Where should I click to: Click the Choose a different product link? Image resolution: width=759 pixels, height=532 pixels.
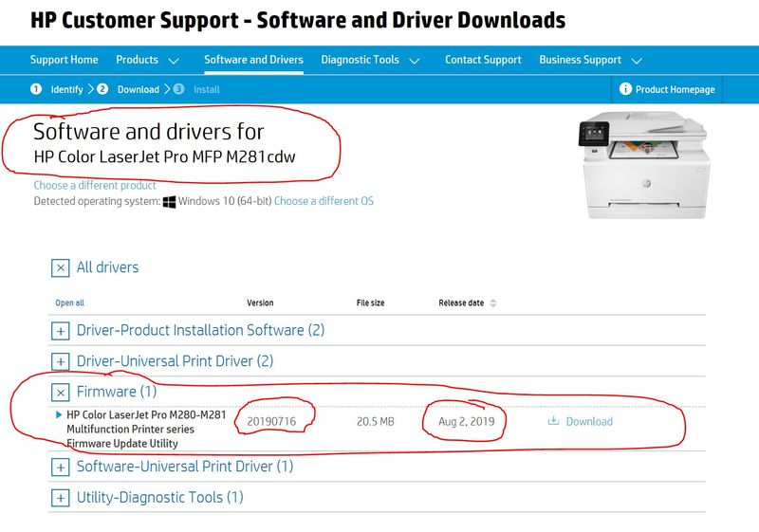(95, 186)
